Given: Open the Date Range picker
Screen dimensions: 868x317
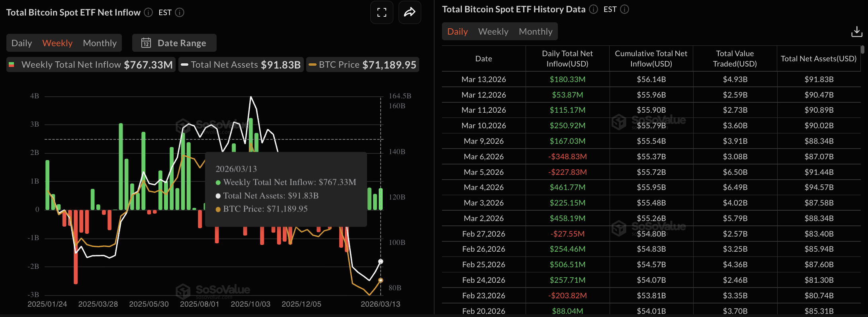Looking at the screenshot, I should (x=174, y=43).
